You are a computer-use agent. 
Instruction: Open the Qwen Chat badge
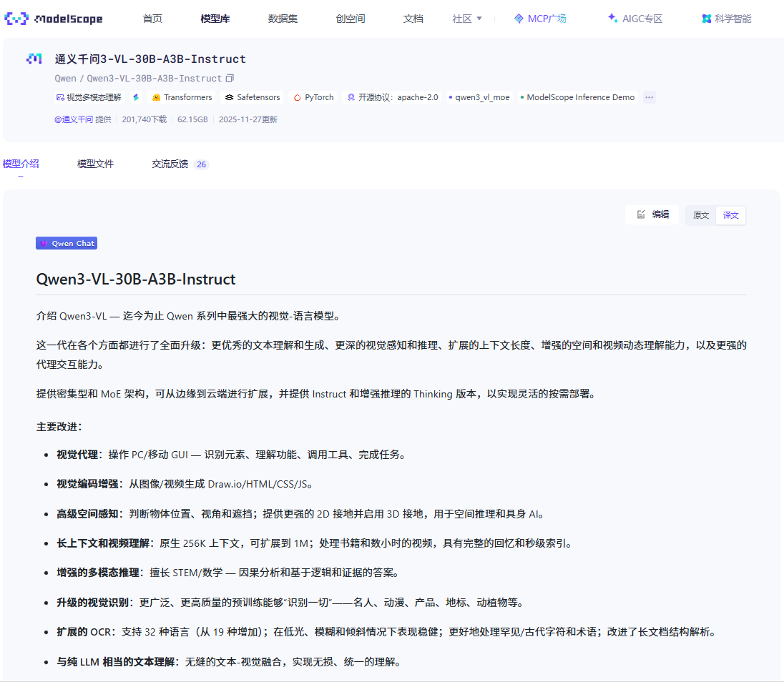point(67,243)
